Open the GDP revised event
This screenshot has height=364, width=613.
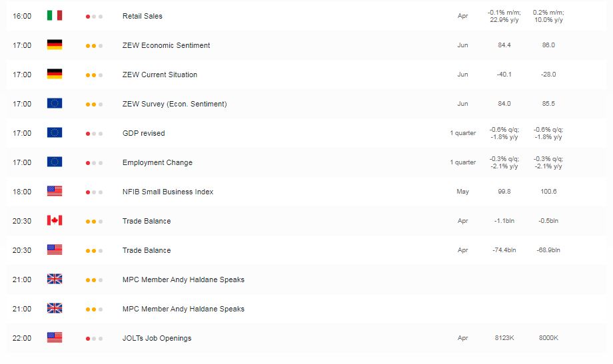point(143,133)
